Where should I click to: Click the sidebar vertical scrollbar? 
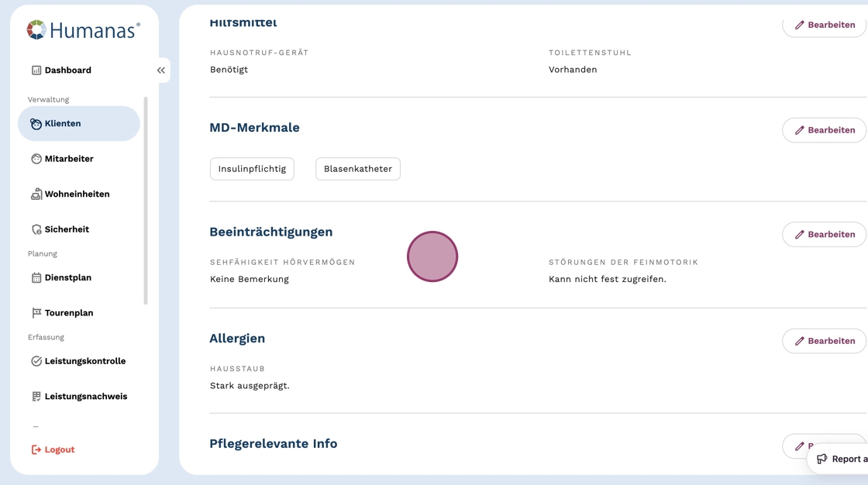click(x=146, y=200)
